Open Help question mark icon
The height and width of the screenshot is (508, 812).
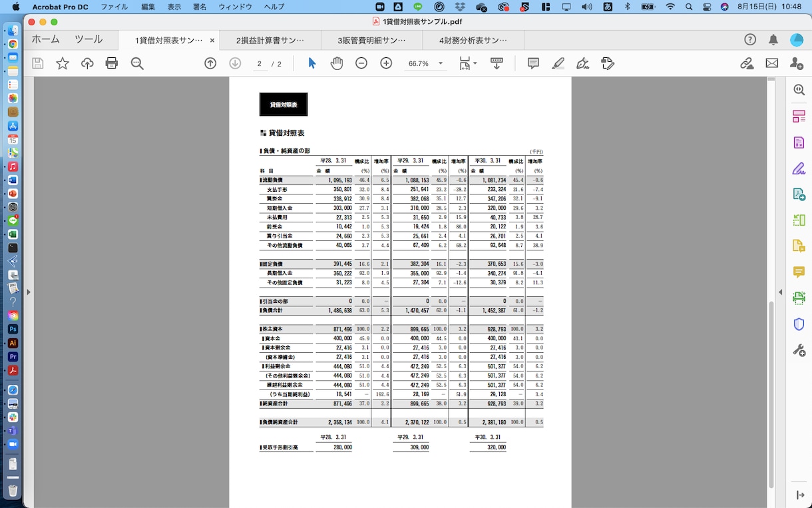[x=750, y=39]
